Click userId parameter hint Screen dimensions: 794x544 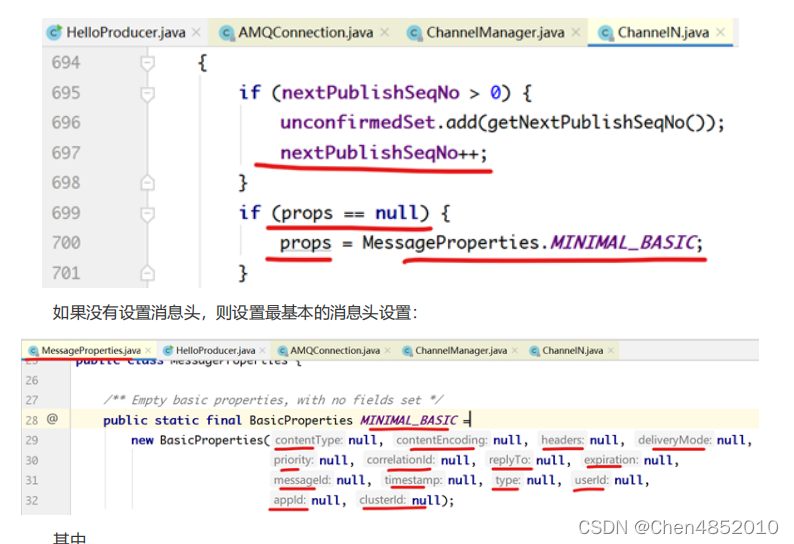[591, 480]
